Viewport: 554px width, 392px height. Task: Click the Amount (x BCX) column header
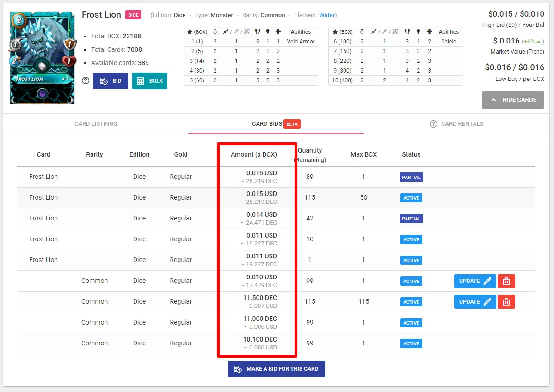tap(254, 154)
